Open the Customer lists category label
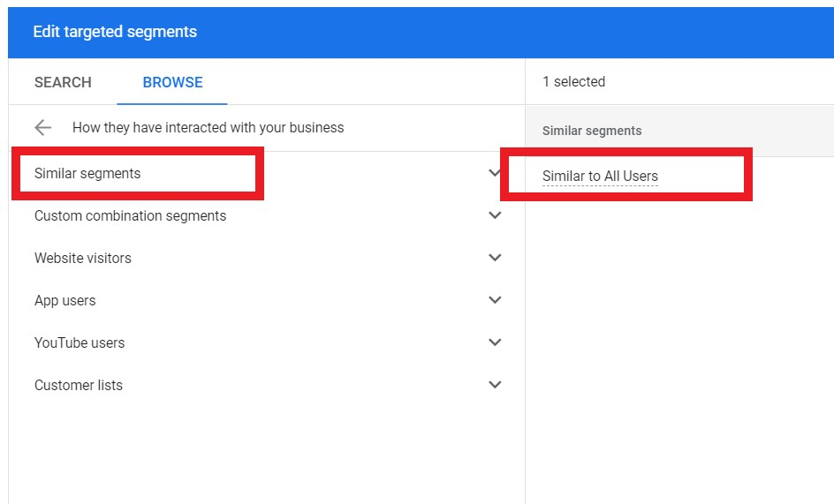Screen dimensions: 834x504 coord(78,385)
